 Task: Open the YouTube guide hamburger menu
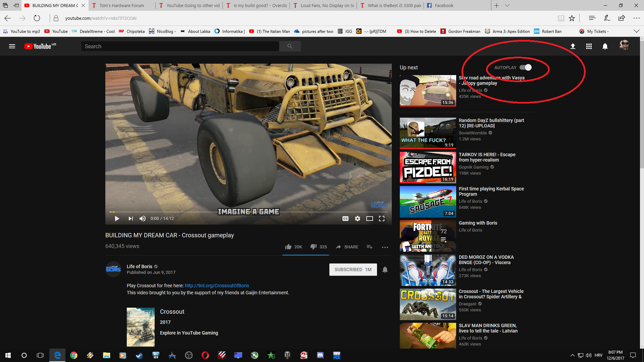(12, 46)
